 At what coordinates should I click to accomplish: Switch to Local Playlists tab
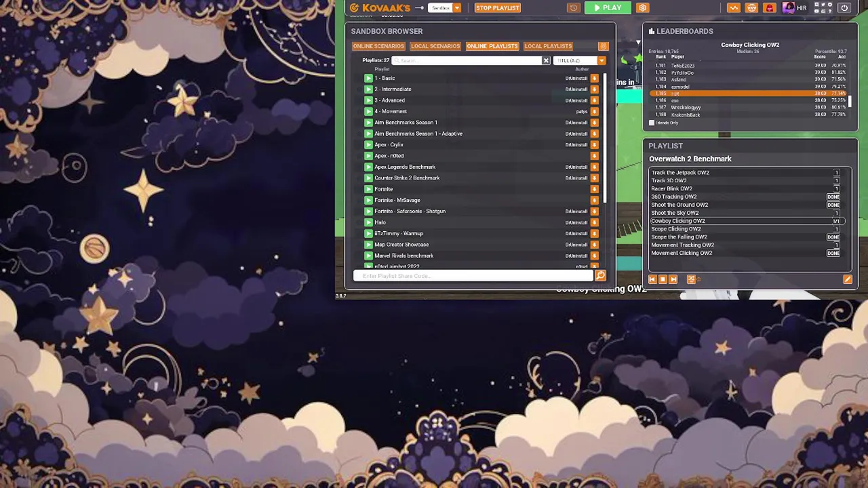[x=548, y=46]
